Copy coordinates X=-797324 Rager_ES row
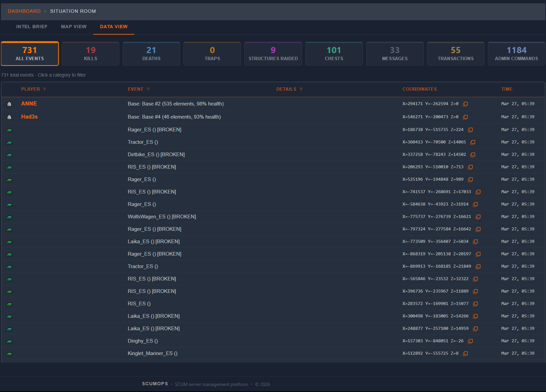This screenshot has width=546, height=392. point(478,229)
